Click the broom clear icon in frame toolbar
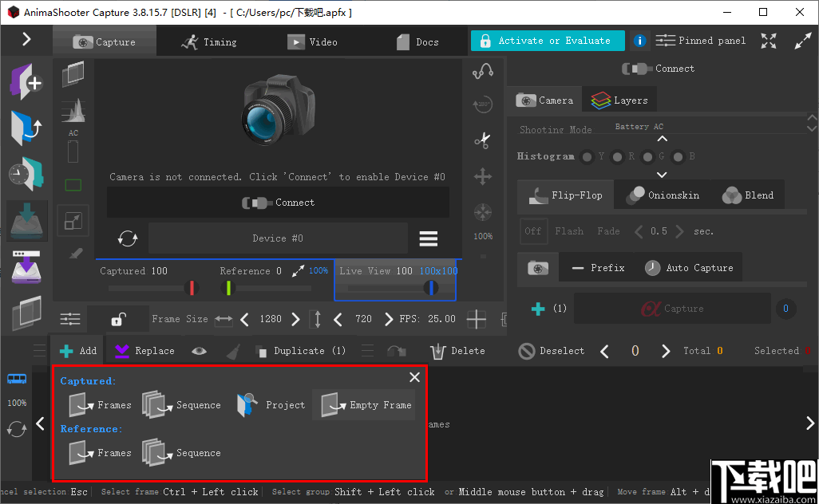Viewport: 819px width, 504px height. click(233, 351)
